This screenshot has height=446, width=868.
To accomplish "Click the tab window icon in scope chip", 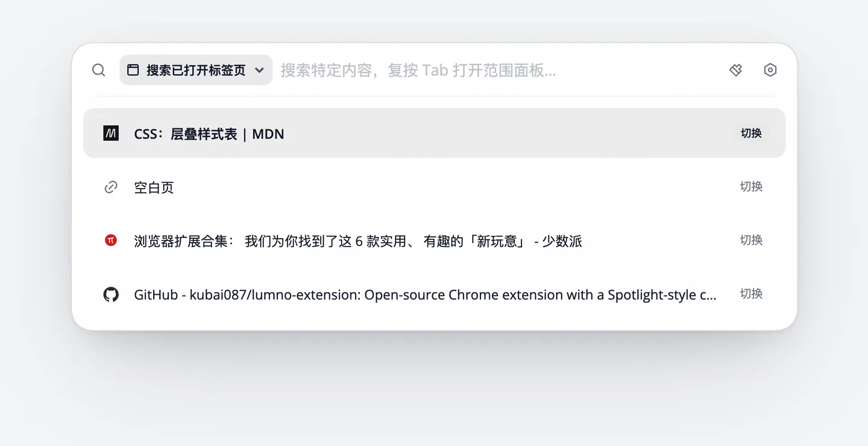I will pyautogui.click(x=133, y=70).
